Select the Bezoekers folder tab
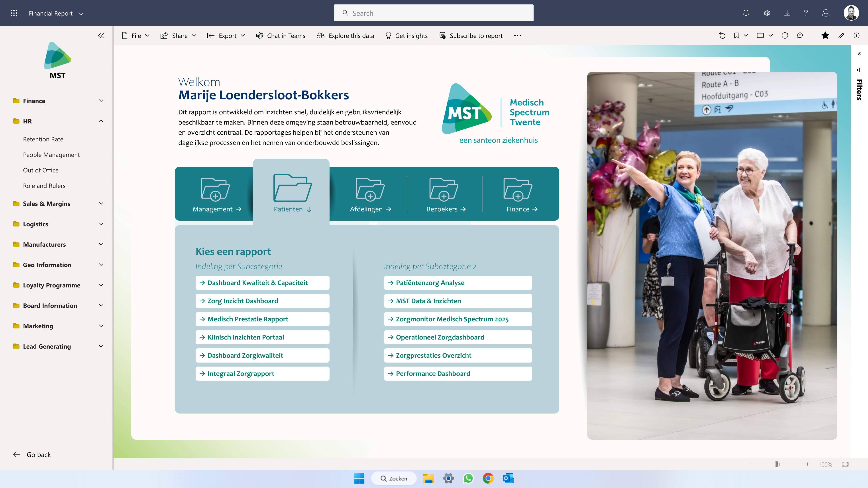This screenshot has width=868, height=488. pos(446,195)
